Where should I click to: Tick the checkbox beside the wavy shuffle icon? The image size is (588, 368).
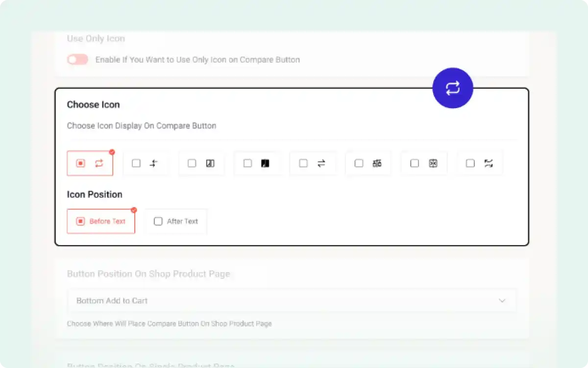[x=470, y=163]
